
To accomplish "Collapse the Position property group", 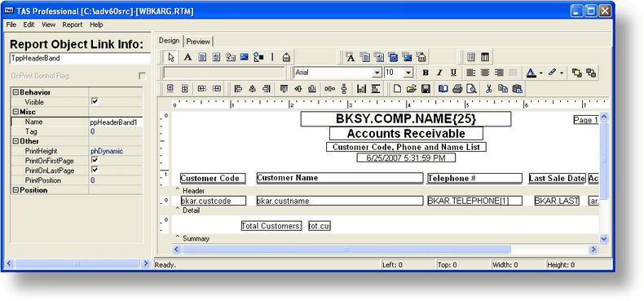I will point(16,190).
